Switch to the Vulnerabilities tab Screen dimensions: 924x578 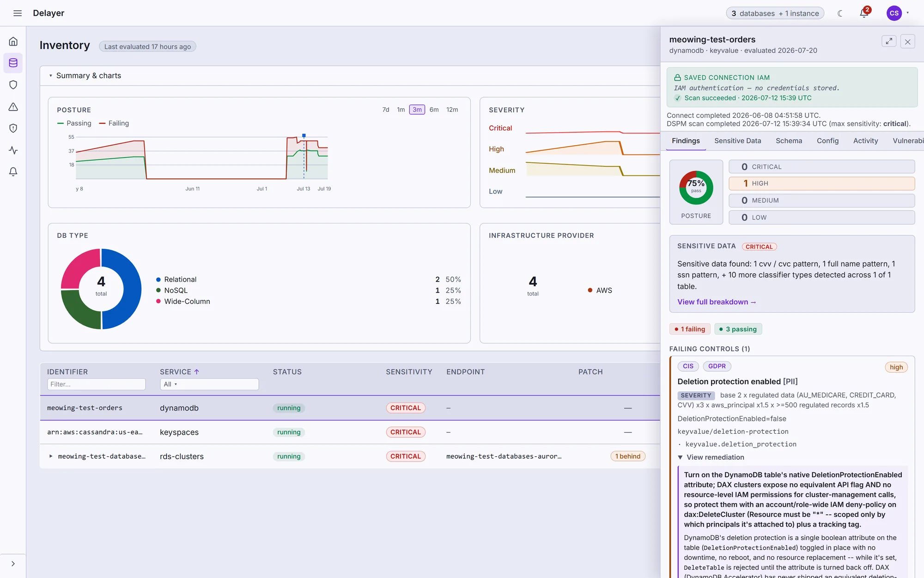(908, 141)
